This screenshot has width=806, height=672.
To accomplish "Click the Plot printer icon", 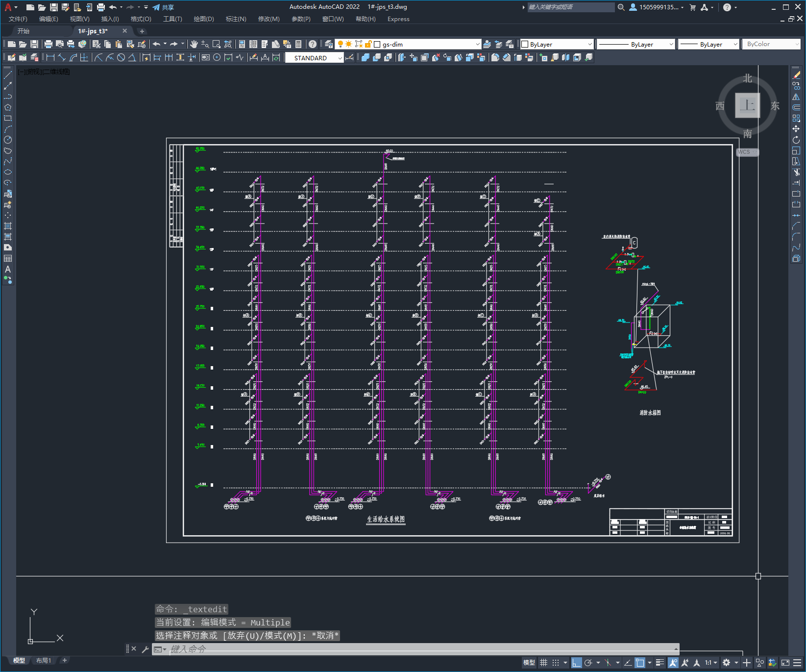I will click(x=48, y=44).
